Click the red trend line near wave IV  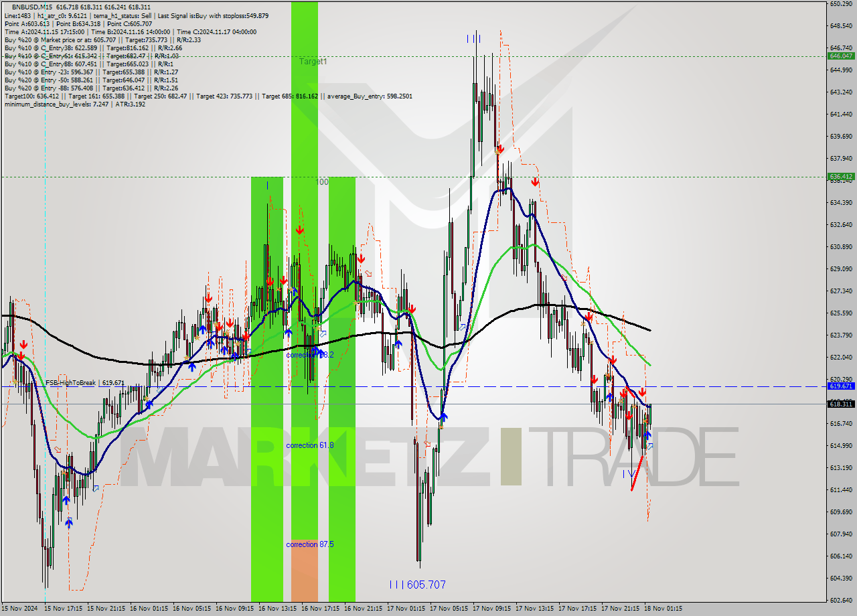click(637, 473)
